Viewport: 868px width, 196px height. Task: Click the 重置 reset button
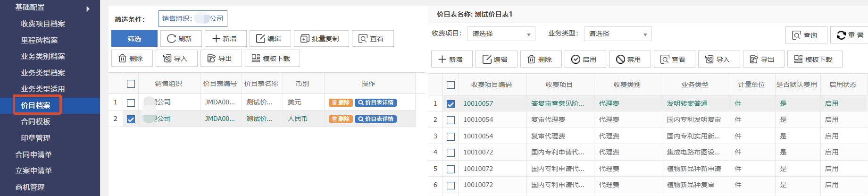pyautogui.click(x=850, y=35)
